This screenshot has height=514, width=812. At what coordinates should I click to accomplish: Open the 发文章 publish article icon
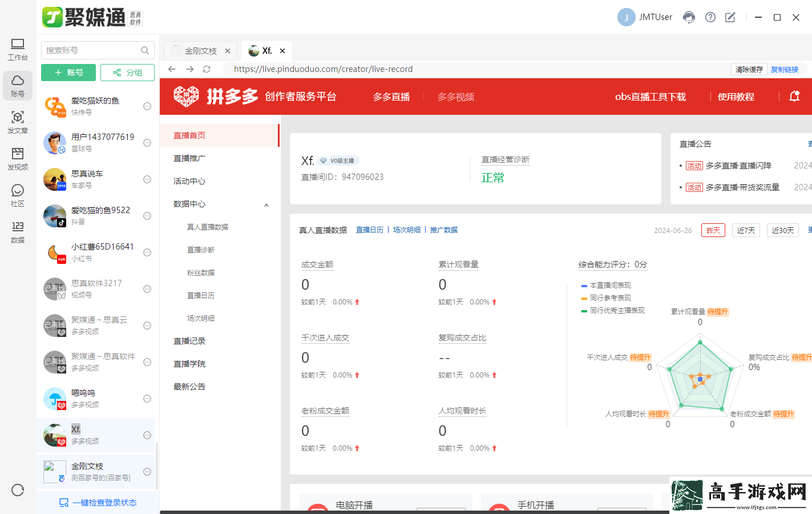point(18,122)
